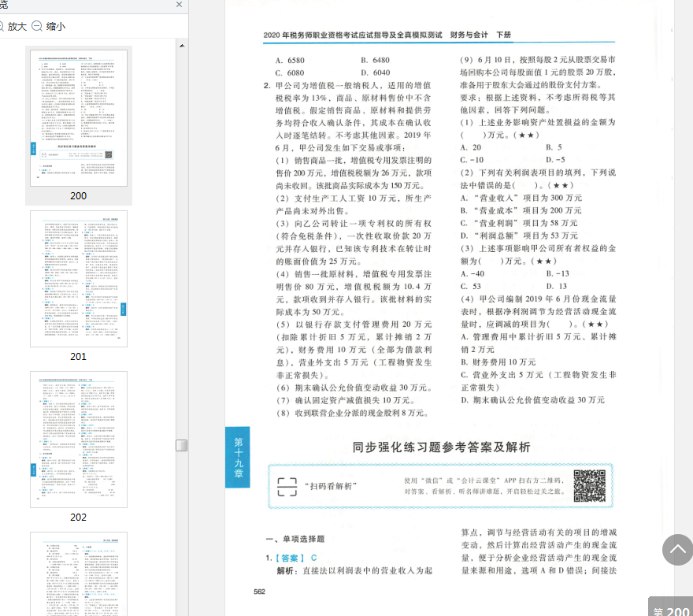Open page 201 thumbnail

[x=79, y=279]
